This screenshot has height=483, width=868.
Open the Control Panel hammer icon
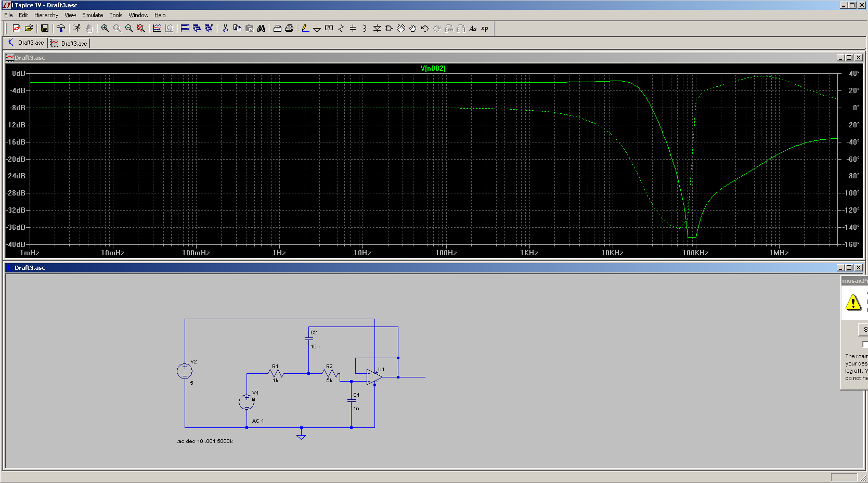(x=61, y=29)
